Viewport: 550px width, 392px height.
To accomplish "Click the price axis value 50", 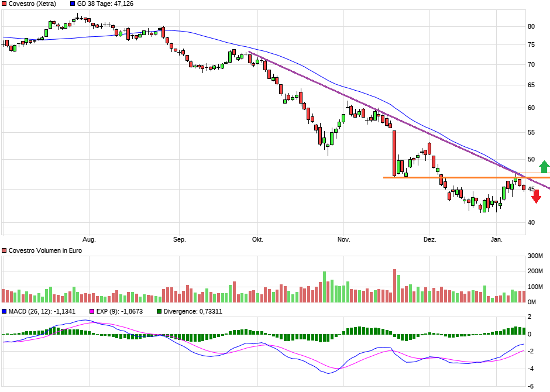I will tap(531, 160).
